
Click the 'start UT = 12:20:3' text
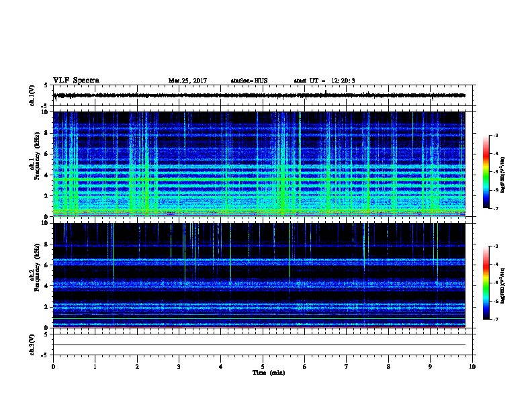click(x=324, y=81)
